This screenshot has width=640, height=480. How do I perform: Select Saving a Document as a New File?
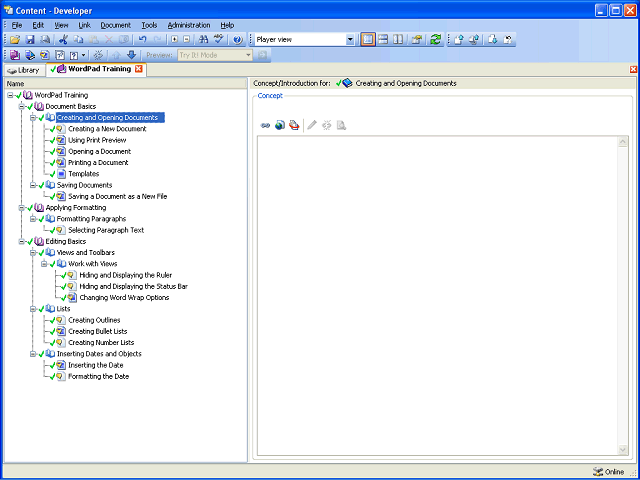click(x=118, y=196)
